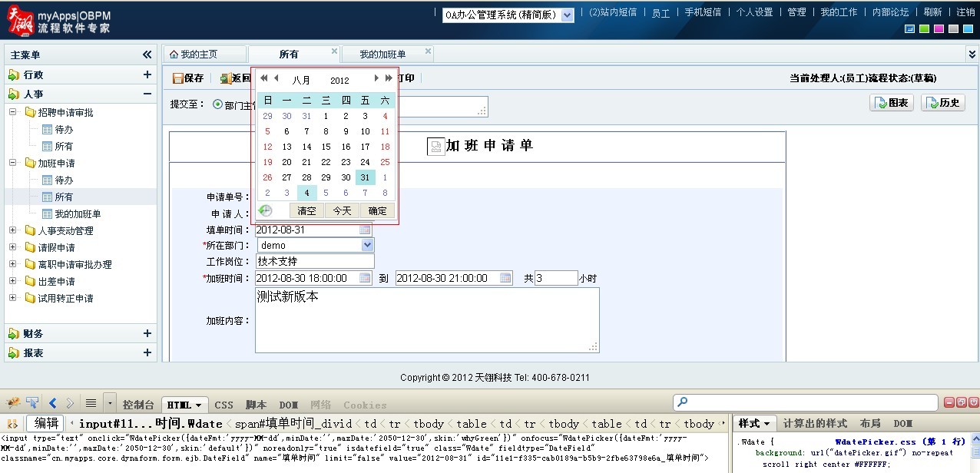Click 刷新 refresh link
Image resolution: width=980 pixels, height=473 pixels.
tap(932, 12)
